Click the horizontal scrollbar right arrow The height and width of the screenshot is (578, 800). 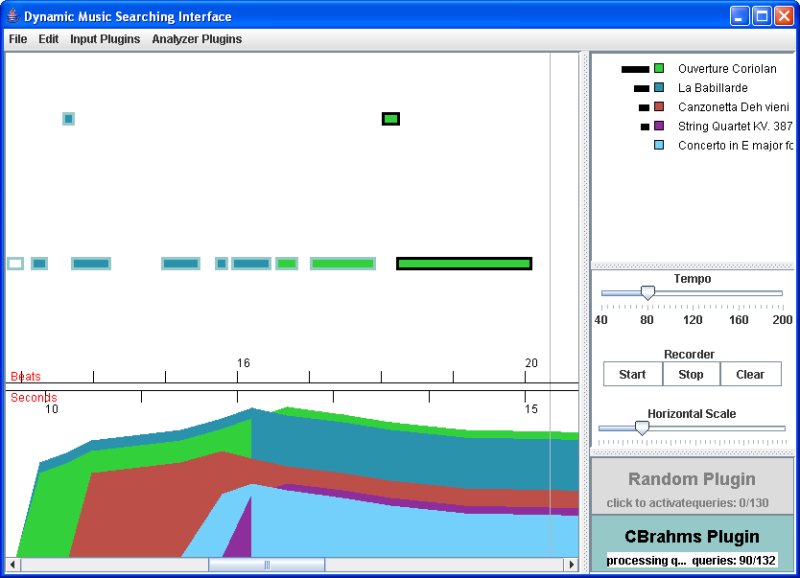point(572,565)
